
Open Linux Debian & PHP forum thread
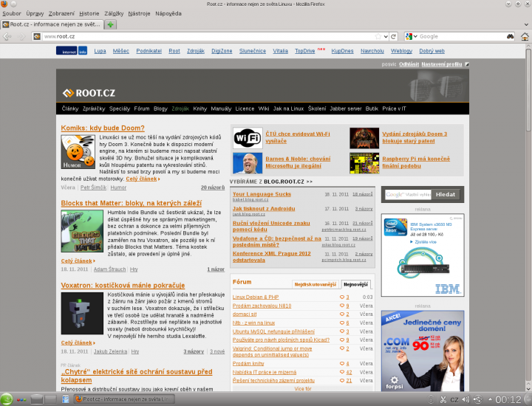click(x=256, y=297)
